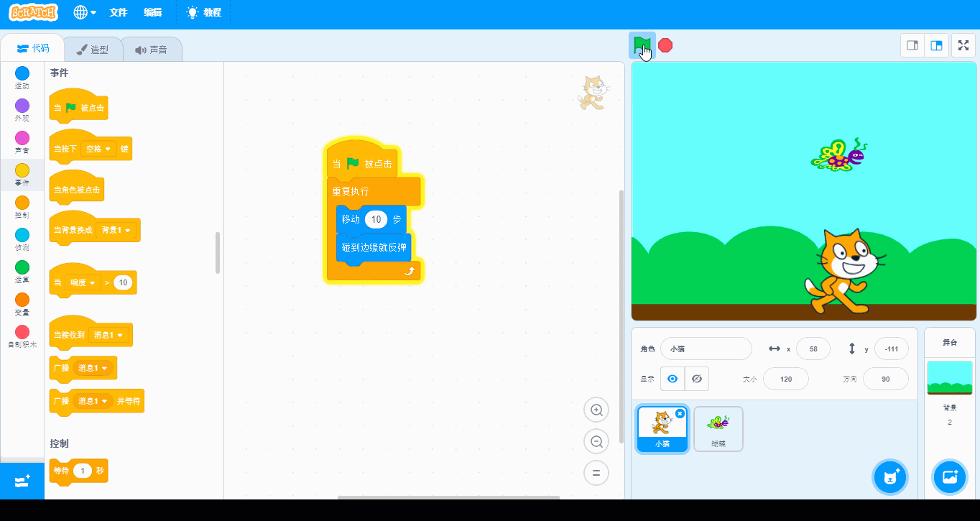980x521 pixels.
Task: Select the 自制积木 block category
Action: pyautogui.click(x=22, y=336)
